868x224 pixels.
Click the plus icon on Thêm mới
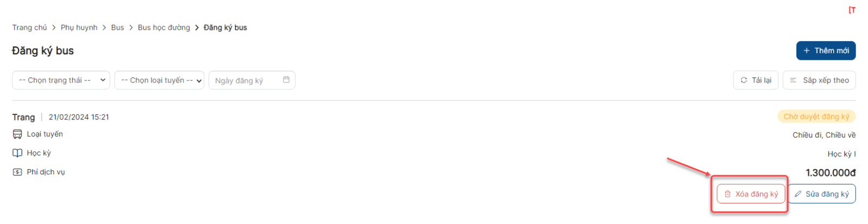pyautogui.click(x=807, y=50)
